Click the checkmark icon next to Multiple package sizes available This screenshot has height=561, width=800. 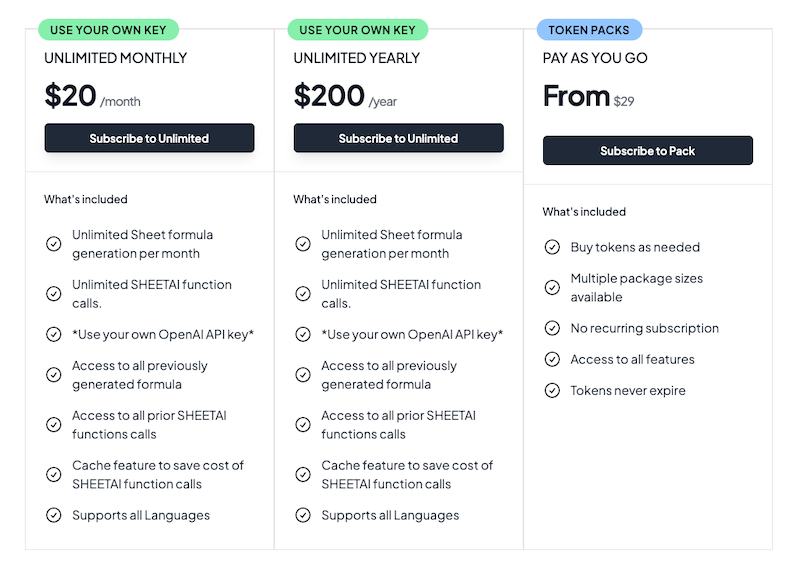point(552,288)
